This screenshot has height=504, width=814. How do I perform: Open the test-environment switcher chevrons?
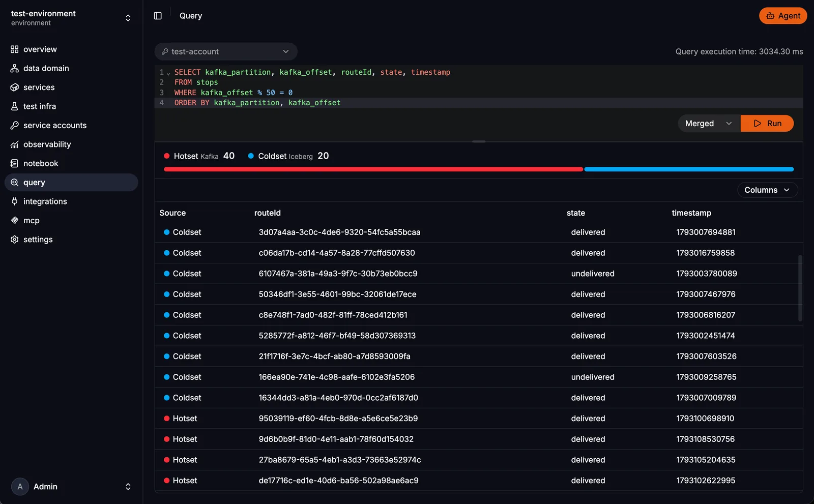point(128,18)
